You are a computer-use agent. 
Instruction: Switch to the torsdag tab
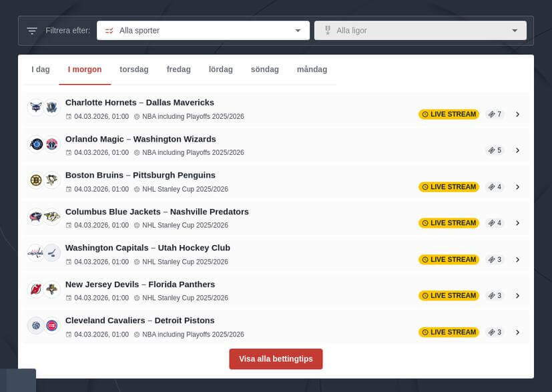pos(134,69)
